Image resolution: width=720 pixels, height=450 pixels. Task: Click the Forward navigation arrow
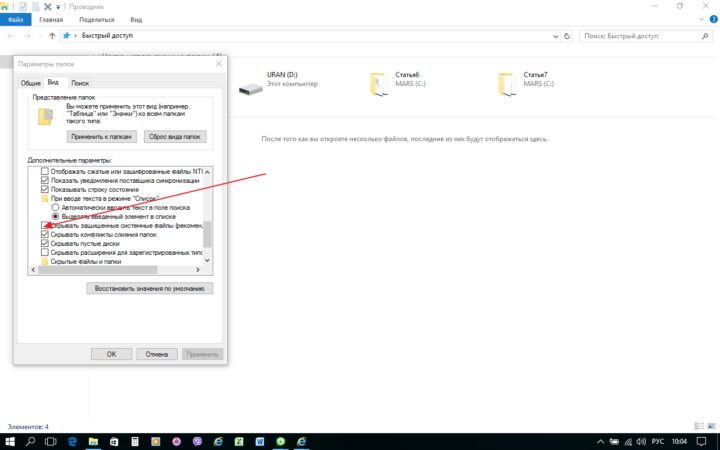28,36
